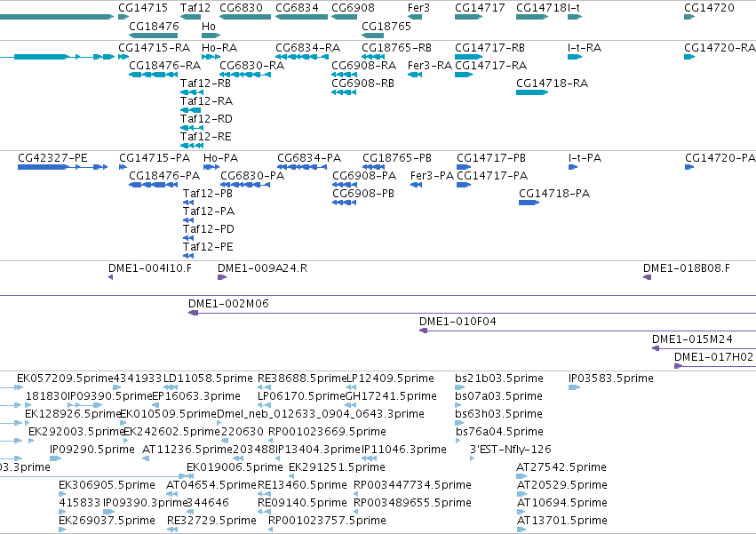This screenshot has width=756, height=534.
Task: Open transcript CG18765-RB
Action: pyautogui.click(x=396, y=48)
